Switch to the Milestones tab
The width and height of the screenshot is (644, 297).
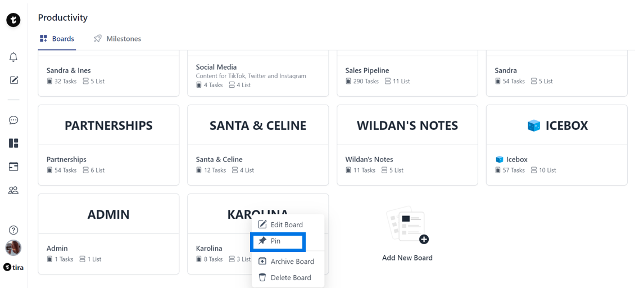tap(117, 39)
